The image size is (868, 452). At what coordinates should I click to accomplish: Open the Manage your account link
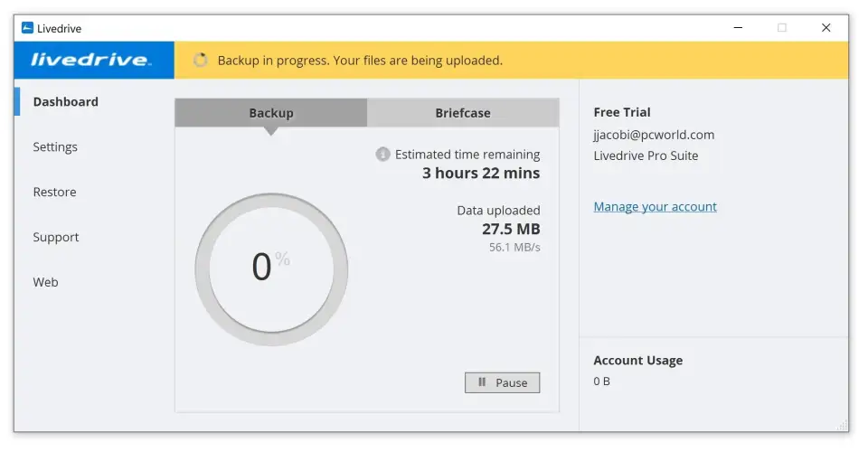point(655,207)
